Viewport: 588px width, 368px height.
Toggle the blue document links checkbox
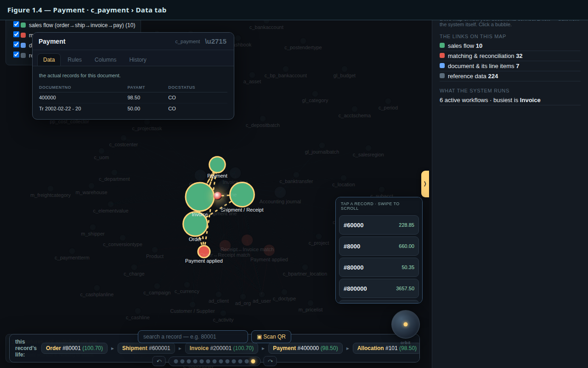pos(17,45)
